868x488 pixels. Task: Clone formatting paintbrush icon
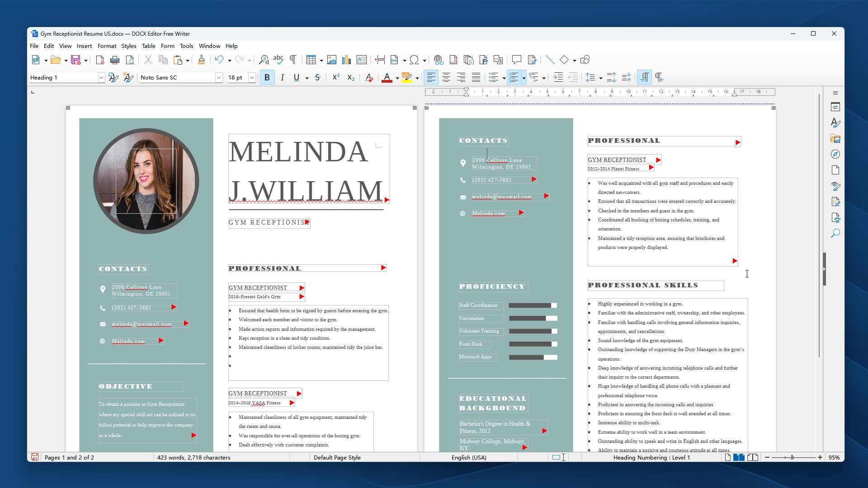[202, 60]
